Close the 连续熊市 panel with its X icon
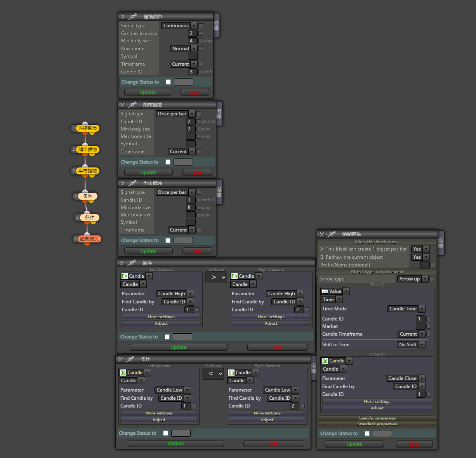Screen dimensions: 476x458 pos(123,17)
